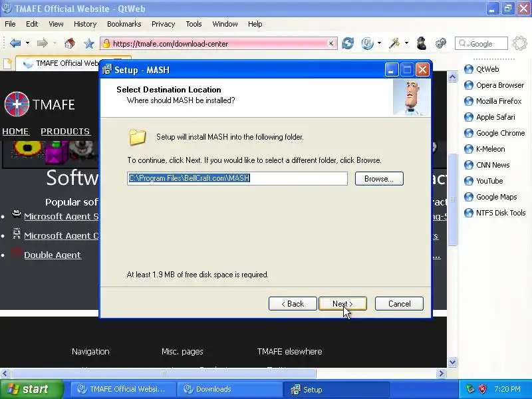
Task: Cancel the MASH Setup
Action: [399, 304]
